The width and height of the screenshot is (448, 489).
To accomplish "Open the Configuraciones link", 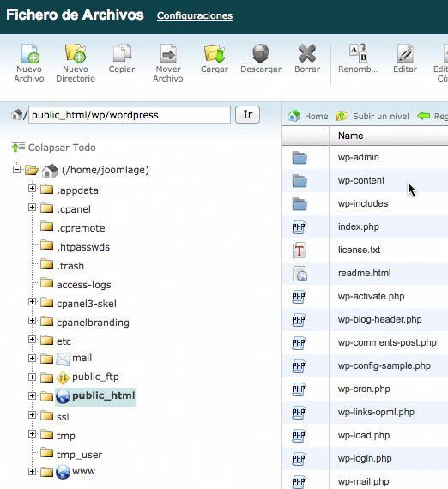I will click(x=195, y=15).
